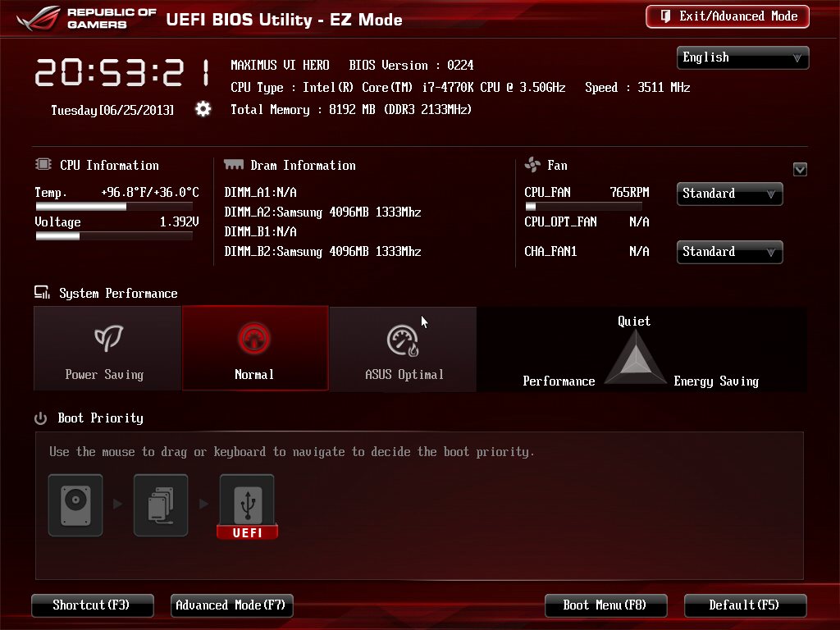
Task: Select the Power Saving leaf icon
Action: point(108,338)
